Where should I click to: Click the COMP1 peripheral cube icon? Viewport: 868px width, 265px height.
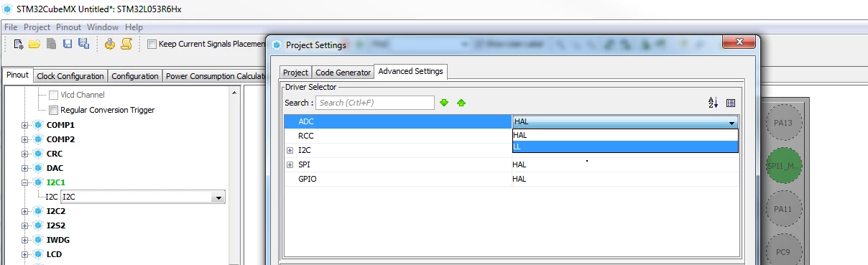pyautogui.click(x=38, y=125)
